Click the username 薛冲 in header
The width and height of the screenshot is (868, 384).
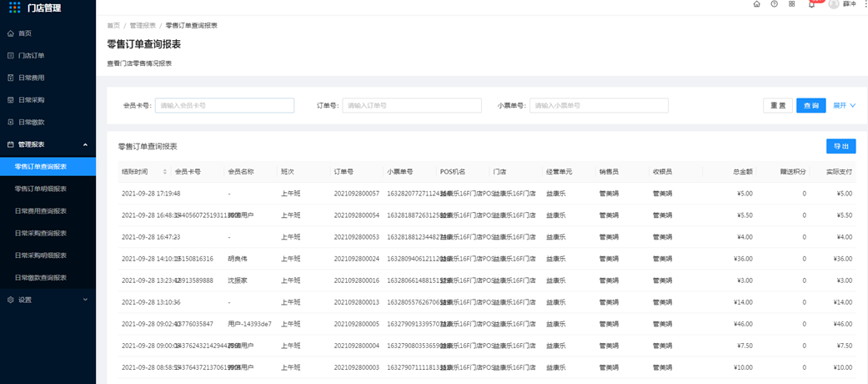849,4
